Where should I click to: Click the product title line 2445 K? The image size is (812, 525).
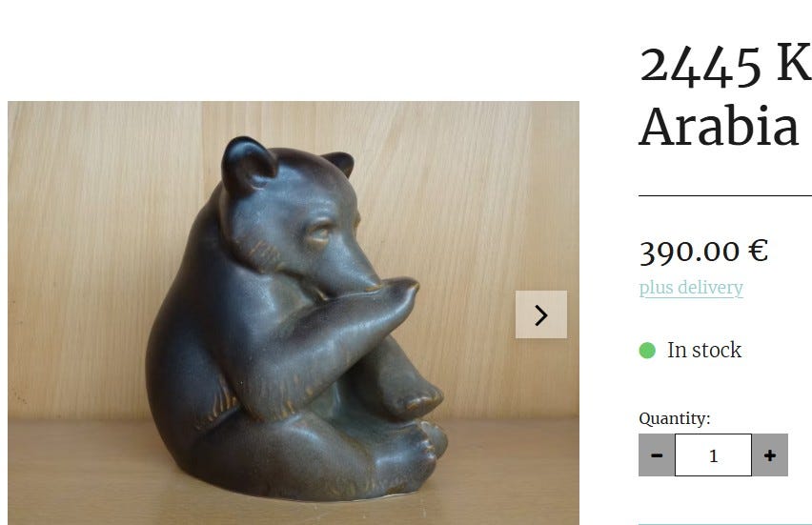725,65
